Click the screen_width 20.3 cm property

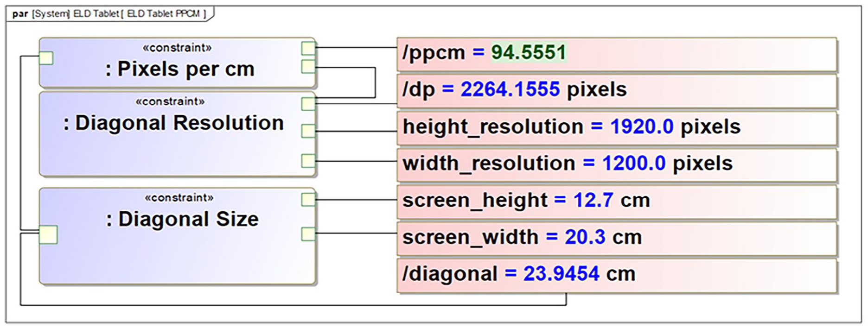pyautogui.click(x=617, y=238)
